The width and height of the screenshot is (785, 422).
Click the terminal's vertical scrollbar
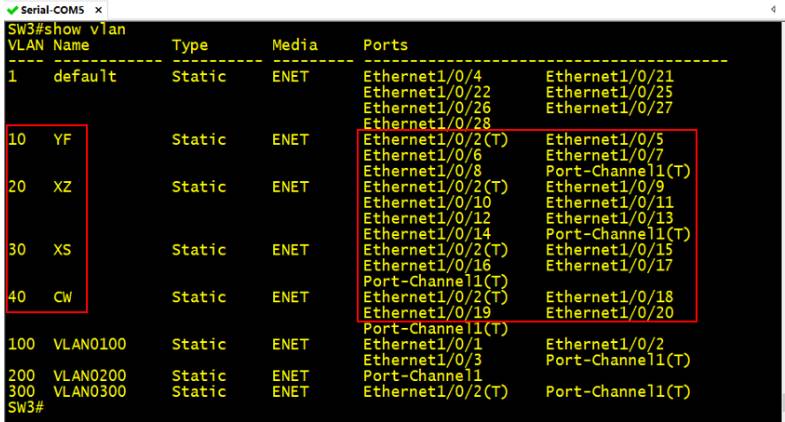coord(781,220)
